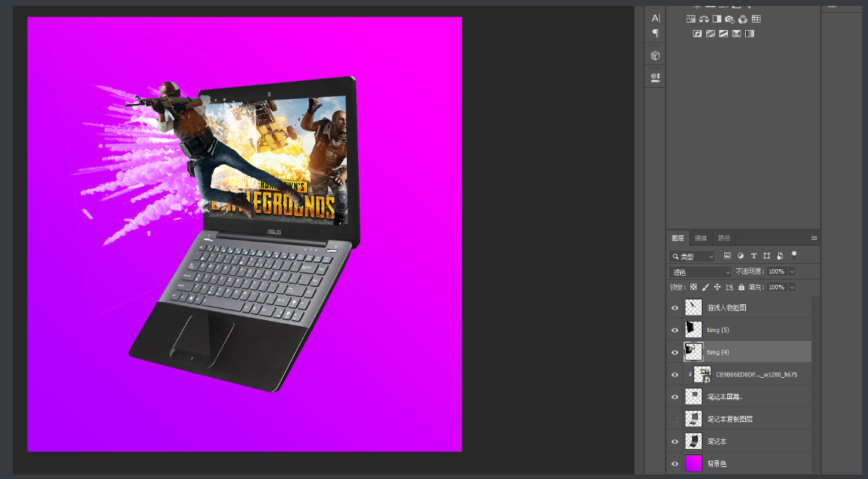Add a Color Lookup adjustment (grid icon)

[756, 19]
